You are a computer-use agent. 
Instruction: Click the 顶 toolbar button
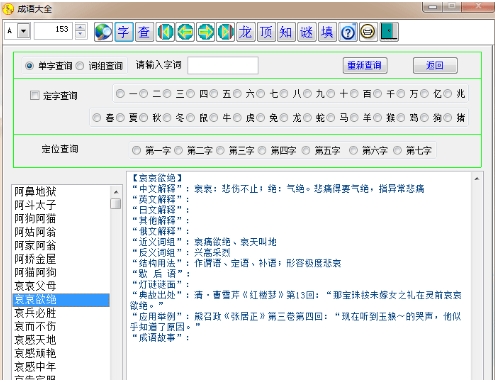[x=266, y=32]
